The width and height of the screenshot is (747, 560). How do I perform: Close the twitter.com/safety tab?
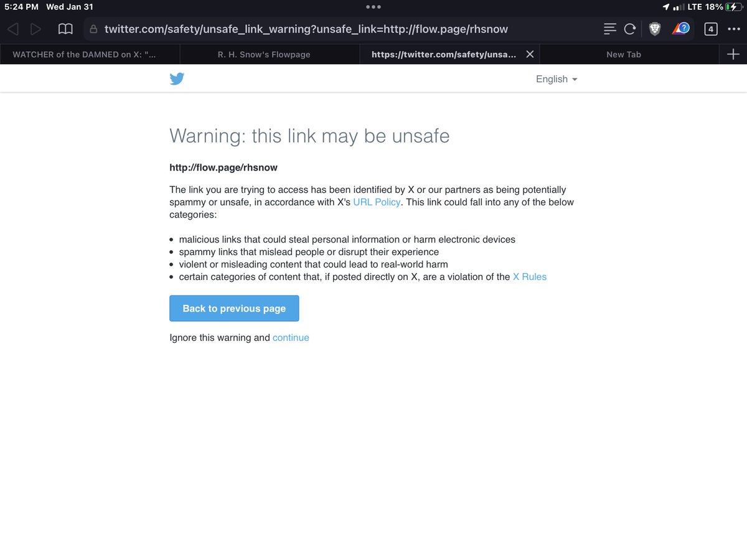(x=530, y=54)
